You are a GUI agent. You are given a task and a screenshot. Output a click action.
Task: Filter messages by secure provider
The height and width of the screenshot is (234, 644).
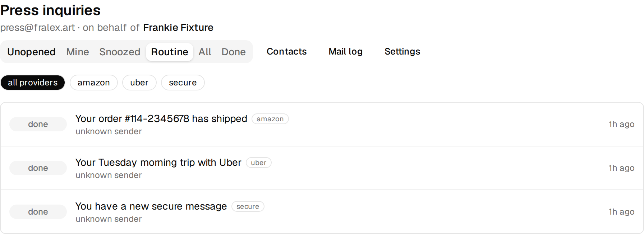[x=183, y=83]
